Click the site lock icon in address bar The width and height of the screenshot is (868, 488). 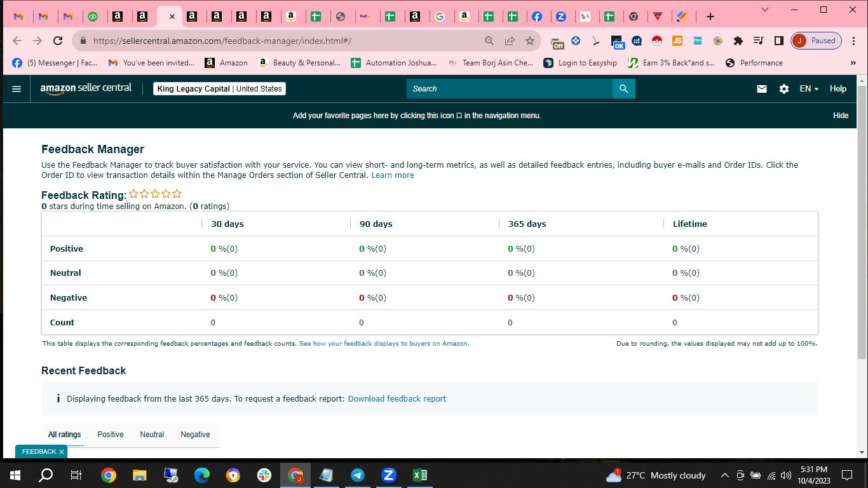coord(83,41)
